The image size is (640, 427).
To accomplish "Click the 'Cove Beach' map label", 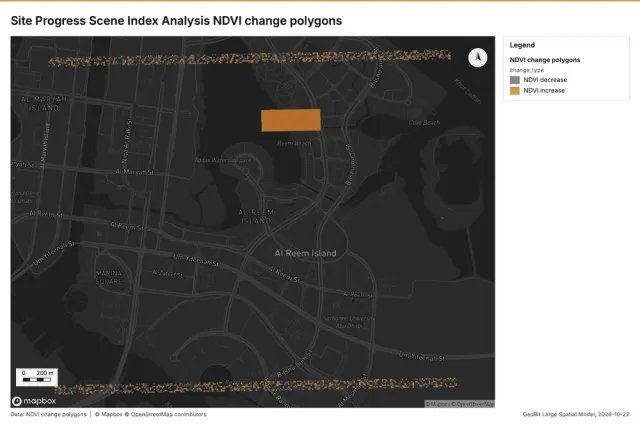I will pyautogui.click(x=424, y=122).
